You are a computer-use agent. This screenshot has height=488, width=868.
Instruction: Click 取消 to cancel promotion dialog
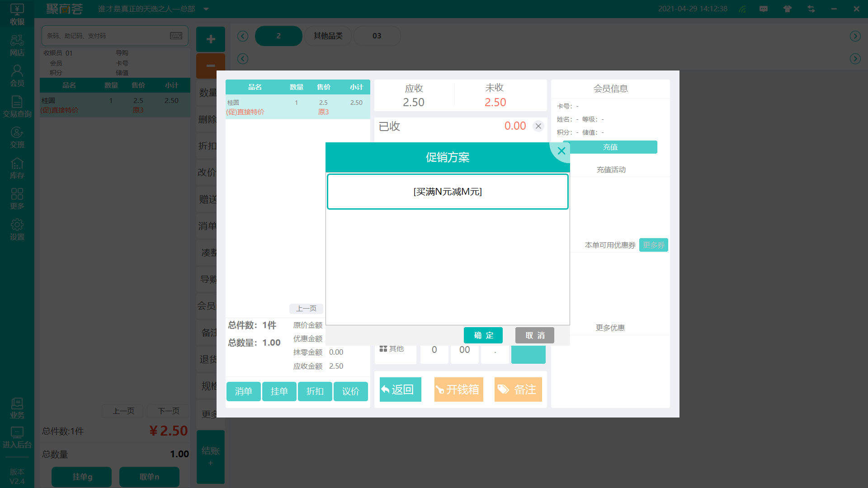pos(535,335)
